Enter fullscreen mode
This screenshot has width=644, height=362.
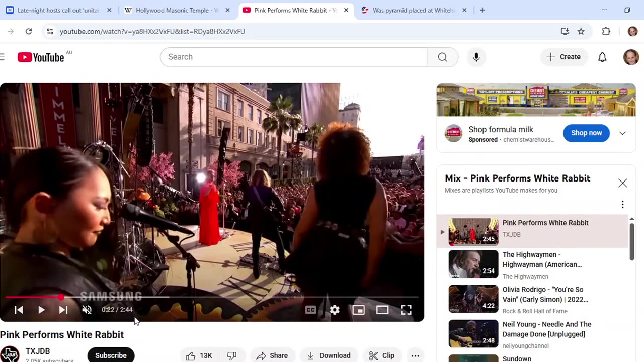pos(406,310)
